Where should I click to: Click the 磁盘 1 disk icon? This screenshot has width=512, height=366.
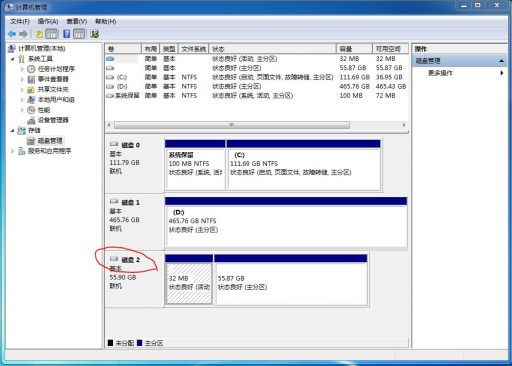pos(114,201)
